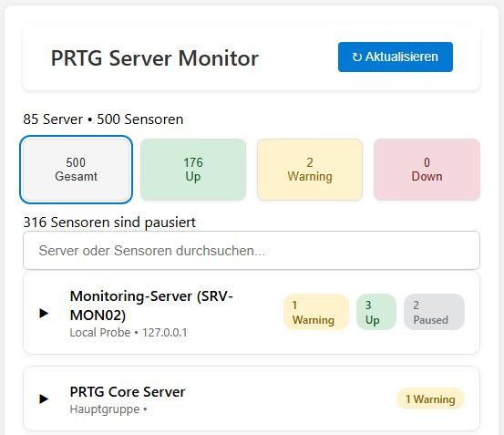Click 1 Warning badge on Monitoring-Server
Image resolution: width=504 pixels, height=435 pixels.
click(316, 312)
